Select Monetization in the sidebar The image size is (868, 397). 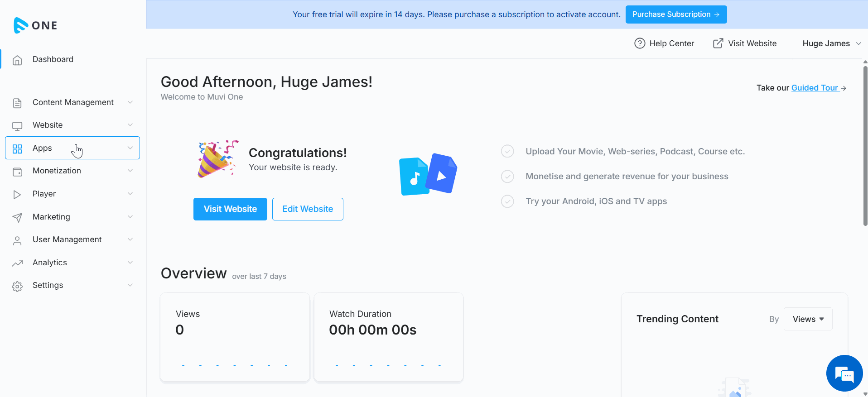72,171
